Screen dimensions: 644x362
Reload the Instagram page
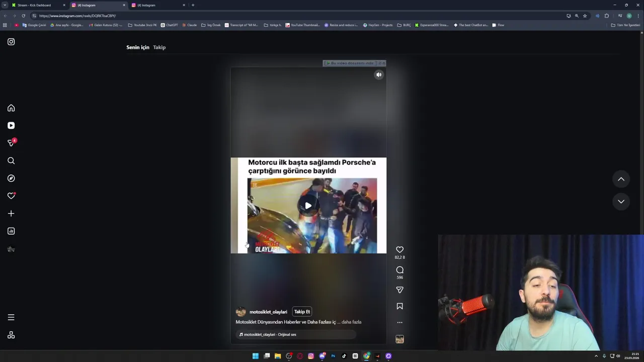pos(23,16)
